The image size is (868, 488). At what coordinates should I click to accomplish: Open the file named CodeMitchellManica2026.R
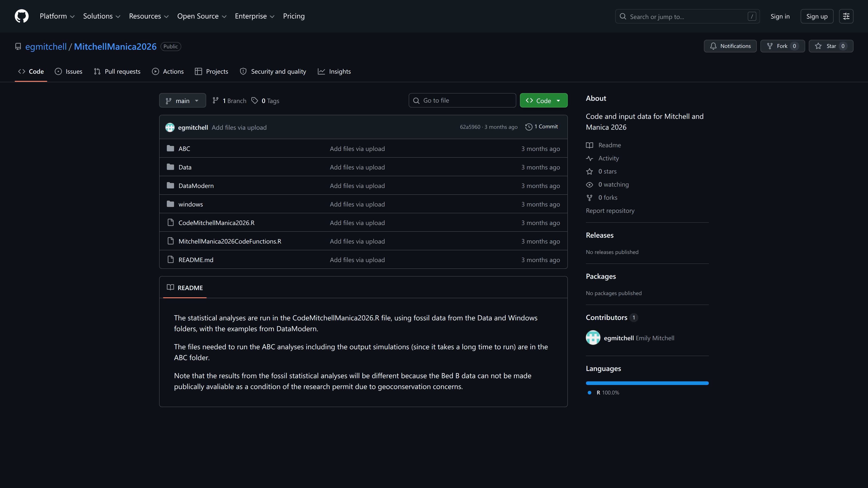point(216,223)
